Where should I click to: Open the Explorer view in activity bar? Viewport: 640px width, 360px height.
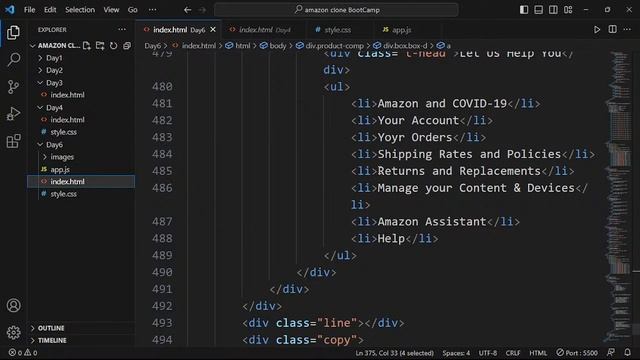(x=13, y=33)
